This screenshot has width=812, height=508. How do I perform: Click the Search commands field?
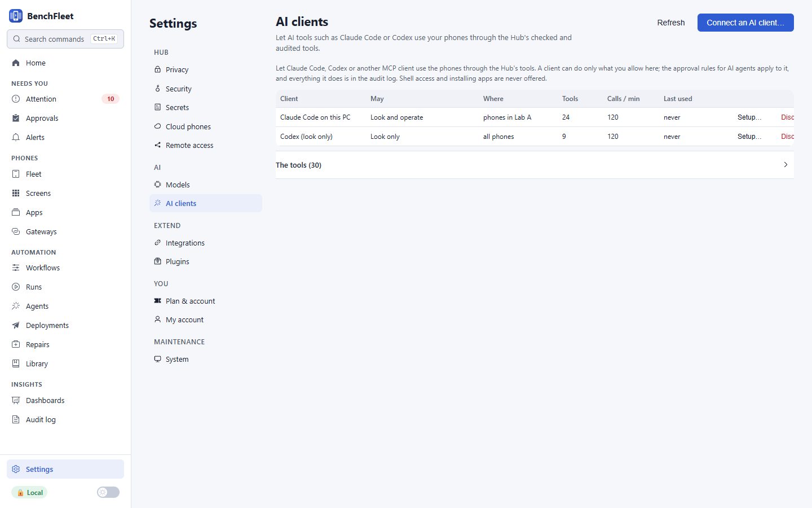pos(65,39)
